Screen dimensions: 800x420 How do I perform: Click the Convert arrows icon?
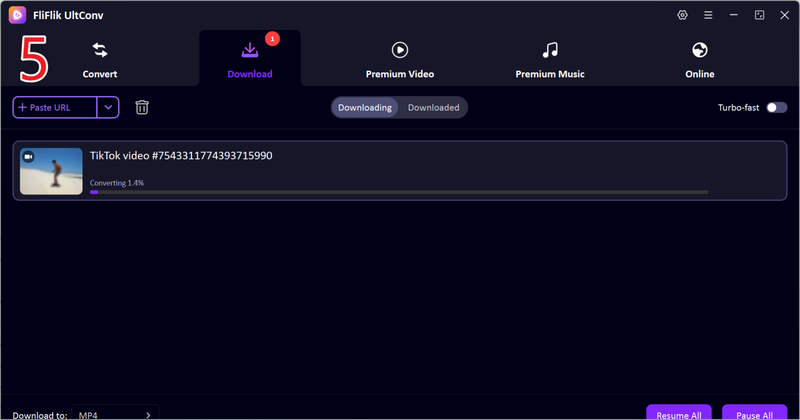tap(100, 50)
